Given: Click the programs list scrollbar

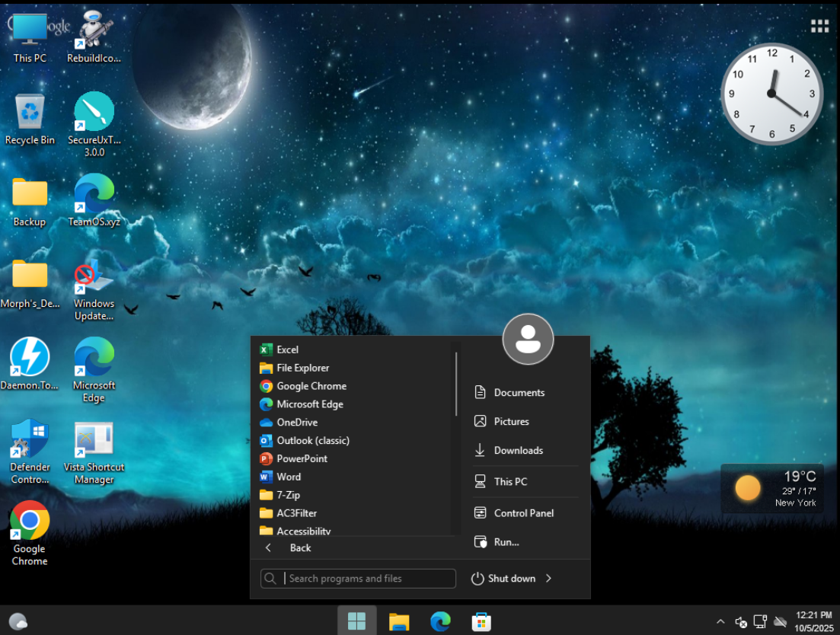Looking at the screenshot, I should pyautogui.click(x=456, y=385).
